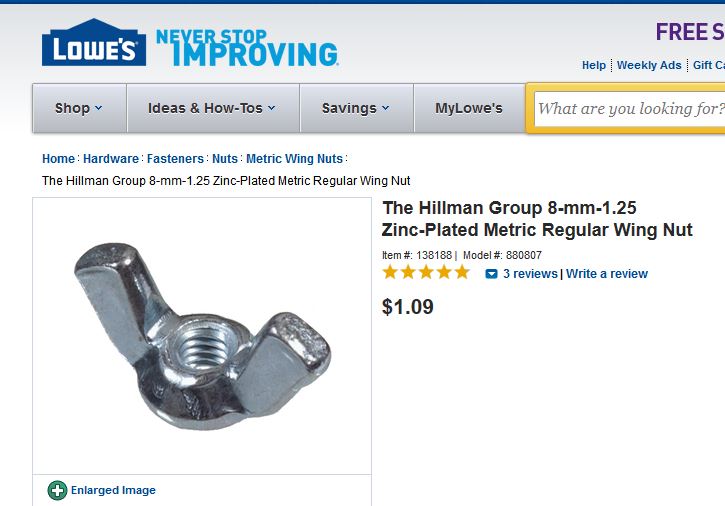Click the green Enlarged Image plus icon
This screenshot has height=506, width=725.
pos(57,490)
